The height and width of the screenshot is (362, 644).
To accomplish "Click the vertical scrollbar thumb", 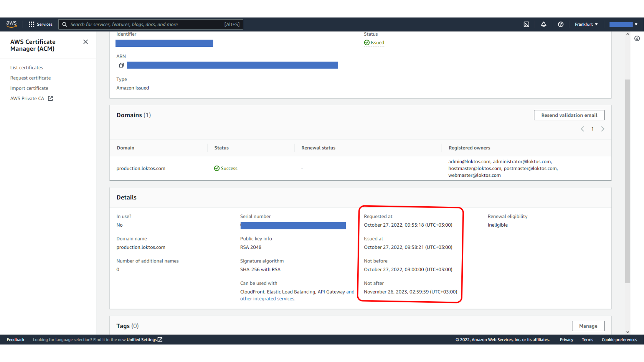I will point(627,181).
